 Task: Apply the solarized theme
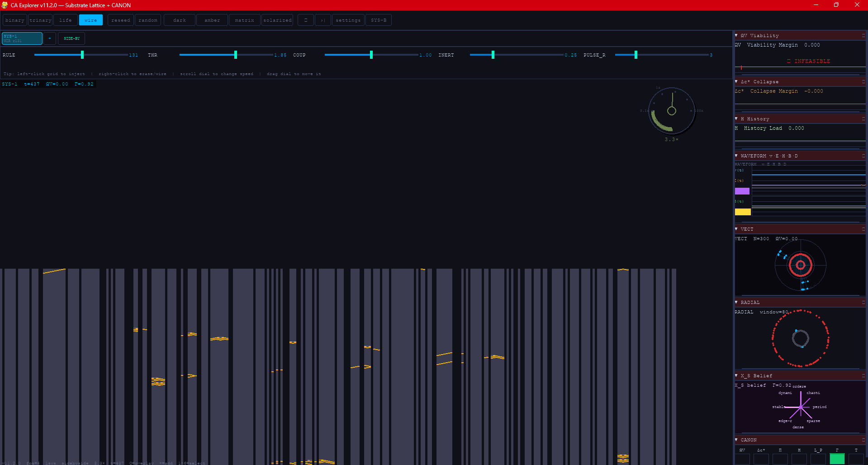[x=277, y=20]
